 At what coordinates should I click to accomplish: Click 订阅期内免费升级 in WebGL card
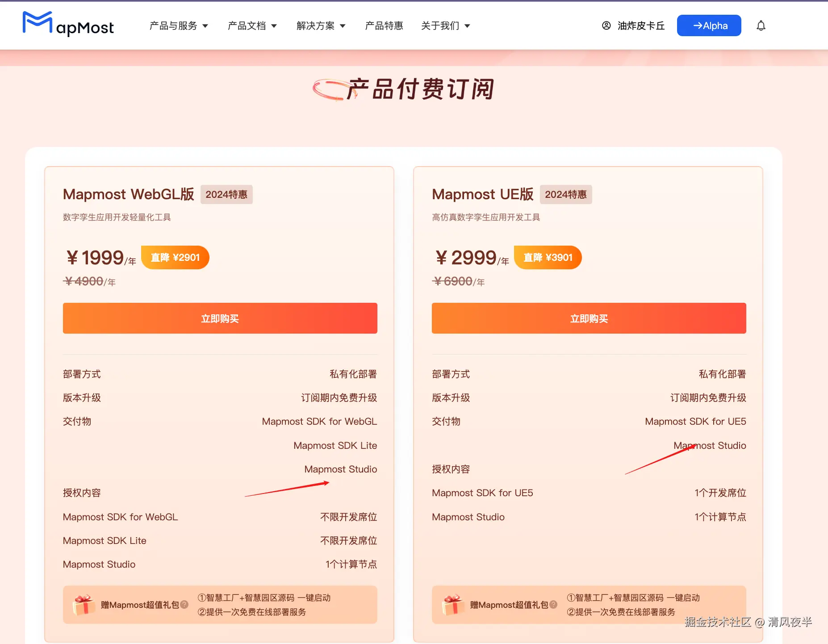tap(339, 397)
